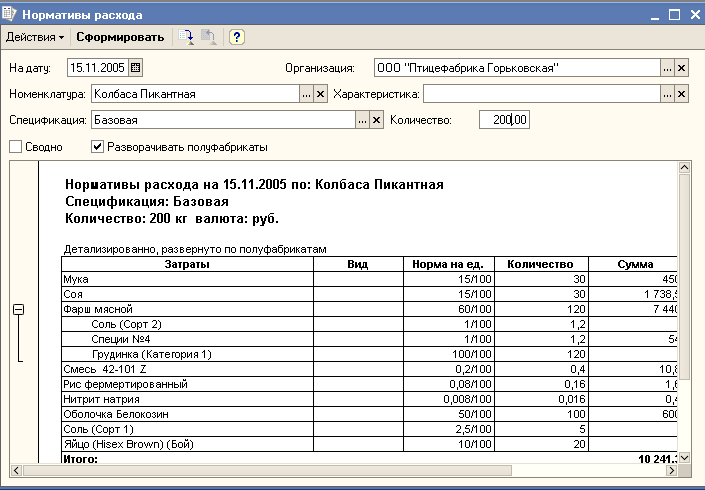Screen dimensions: 705x490
Task: Clear the Характеристика field
Action: pos(682,94)
